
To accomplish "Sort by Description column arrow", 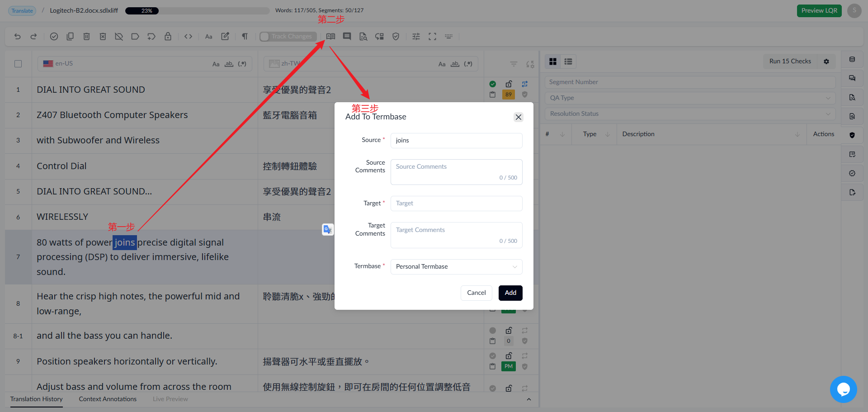I will pyautogui.click(x=797, y=134).
